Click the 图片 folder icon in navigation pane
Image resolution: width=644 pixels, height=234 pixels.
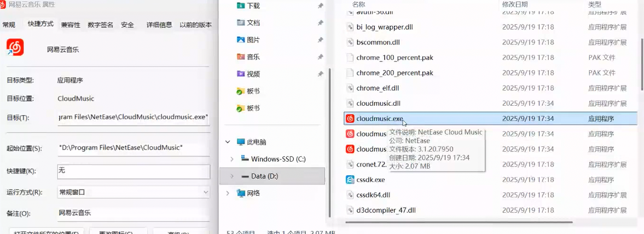(241, 40)
